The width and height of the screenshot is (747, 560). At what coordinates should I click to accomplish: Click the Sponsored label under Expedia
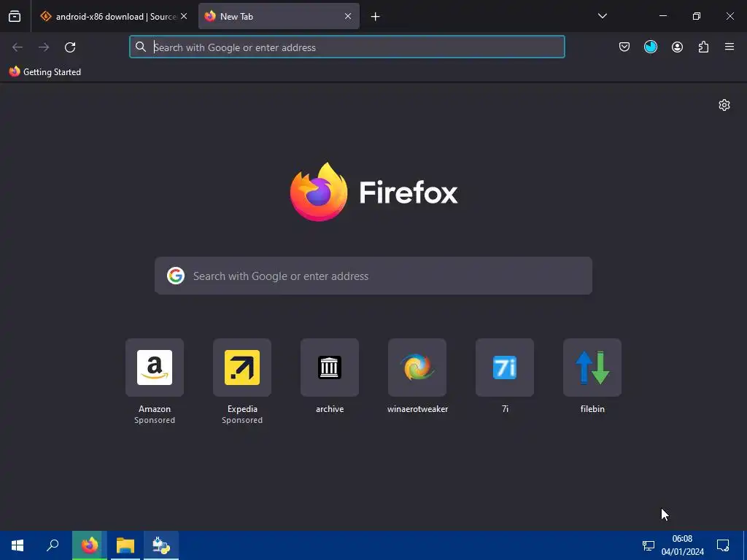242,420
